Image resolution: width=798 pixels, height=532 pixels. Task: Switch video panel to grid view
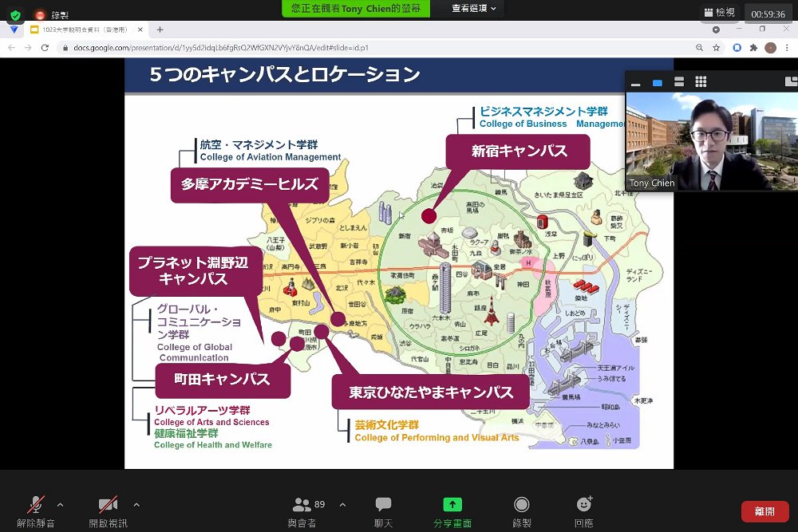pos(701,81)
